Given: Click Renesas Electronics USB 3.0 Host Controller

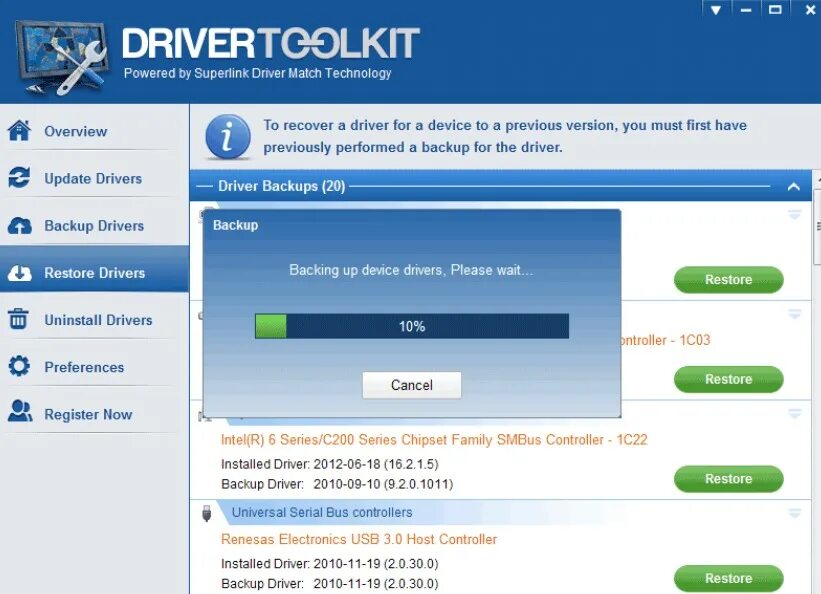Looking at the screenshot, I should pos(359,539).
